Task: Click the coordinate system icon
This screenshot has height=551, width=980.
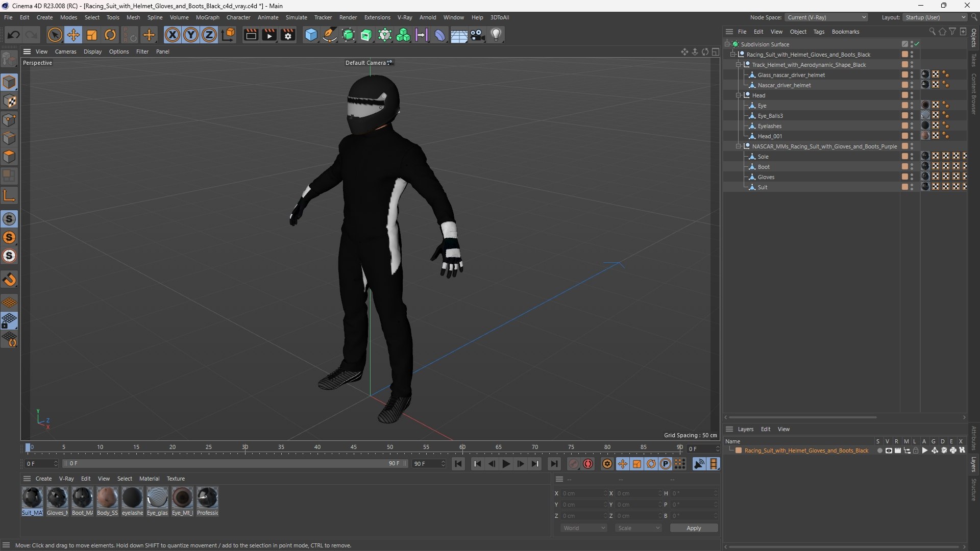Action: coord(228,35)
